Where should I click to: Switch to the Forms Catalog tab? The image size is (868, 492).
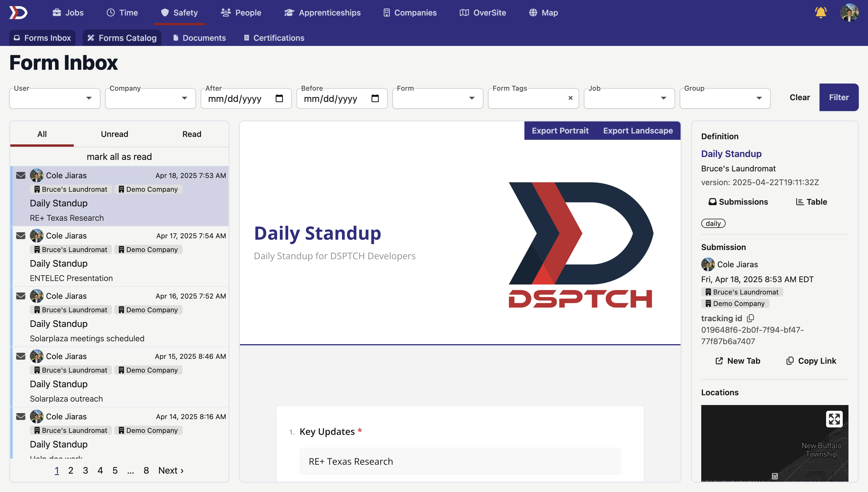pos(122,38)
